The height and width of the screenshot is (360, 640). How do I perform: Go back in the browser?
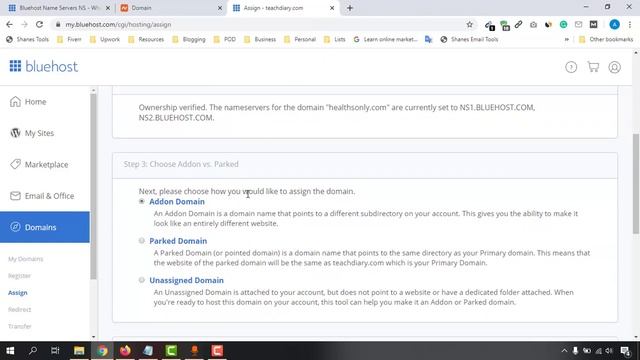tap(9, 24)
